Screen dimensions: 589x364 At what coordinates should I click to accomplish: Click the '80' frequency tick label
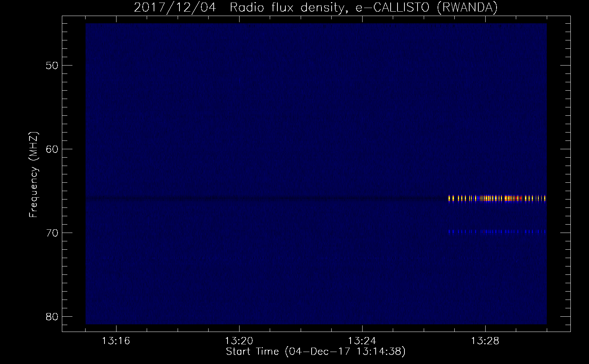coord(52,317)
